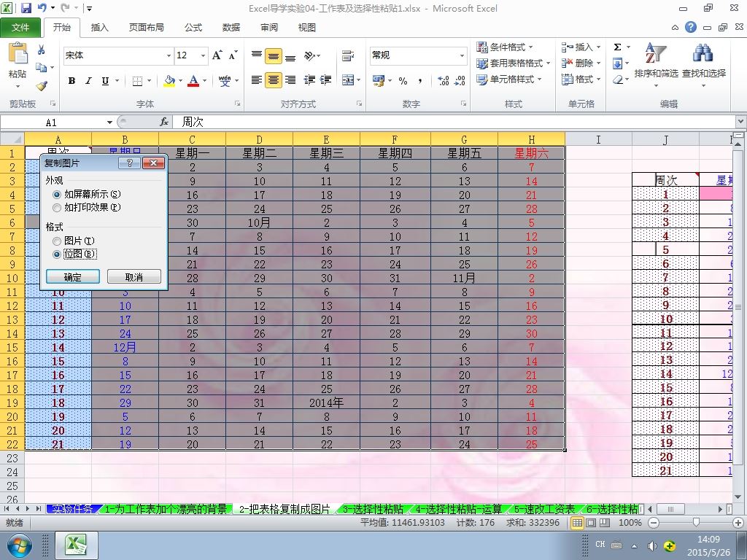Click the Underline icon

pos(105,80)
